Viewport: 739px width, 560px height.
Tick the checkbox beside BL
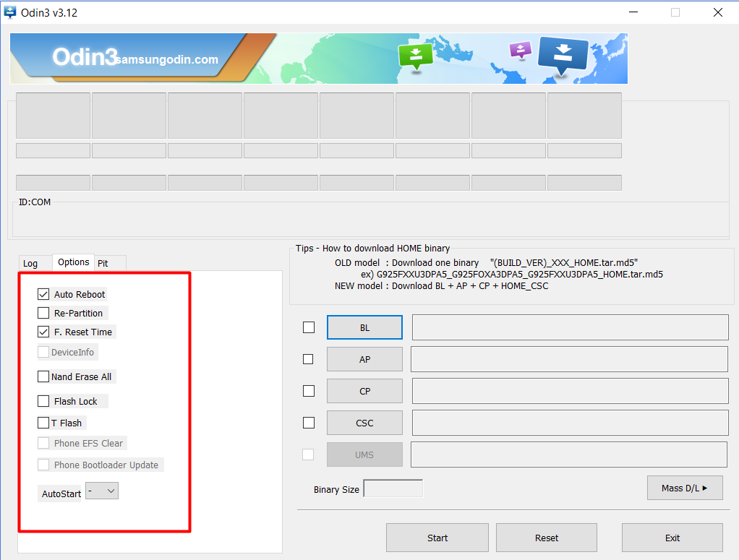[309, 327]
